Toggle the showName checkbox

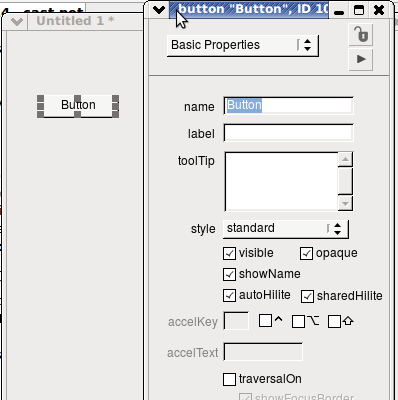pyautogui.click(x=229, y=274)
